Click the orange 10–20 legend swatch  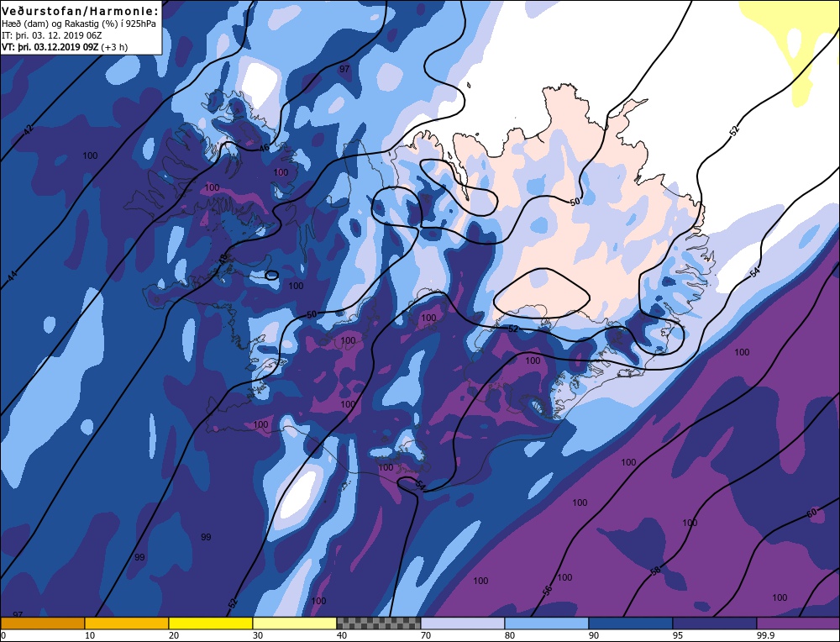(127, 623)
